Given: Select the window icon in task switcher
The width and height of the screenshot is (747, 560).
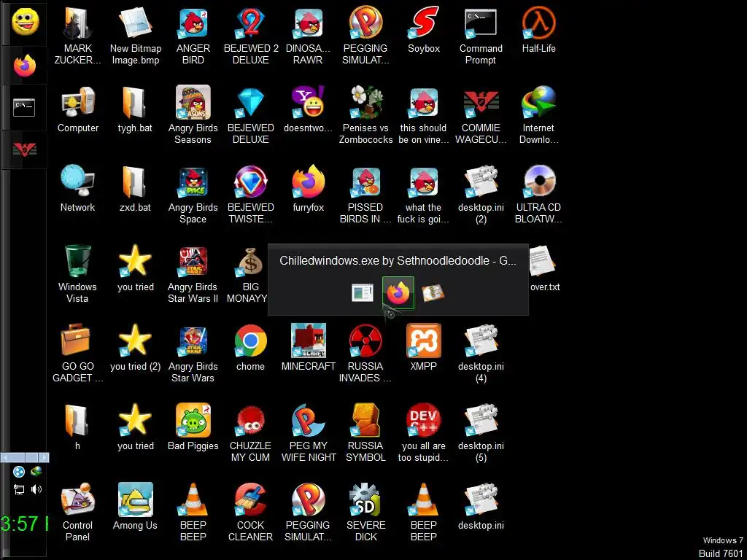Looking at the screenshot, I should pyautogui.click(x=363, y=293).
